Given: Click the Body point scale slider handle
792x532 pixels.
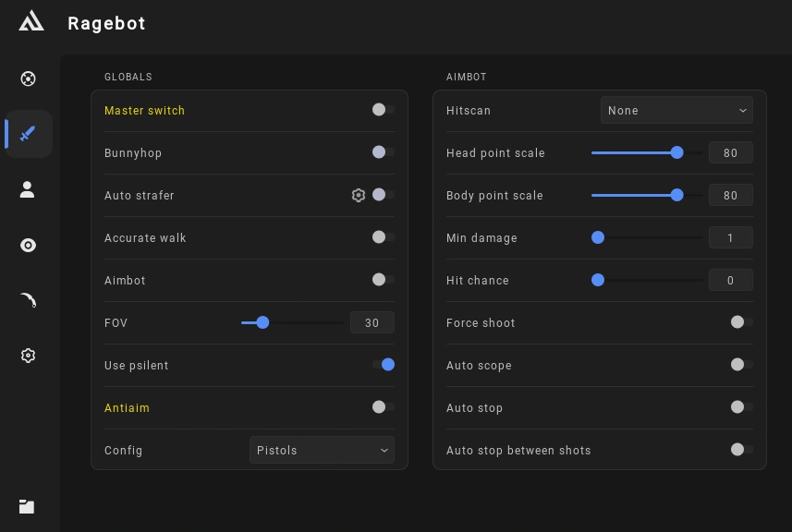Looking at the screenshot, I should click(x=676, y=195).
